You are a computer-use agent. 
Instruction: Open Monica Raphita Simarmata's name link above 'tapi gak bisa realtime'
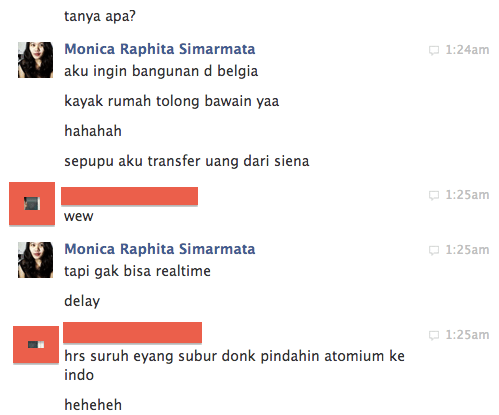coord(160,249)
